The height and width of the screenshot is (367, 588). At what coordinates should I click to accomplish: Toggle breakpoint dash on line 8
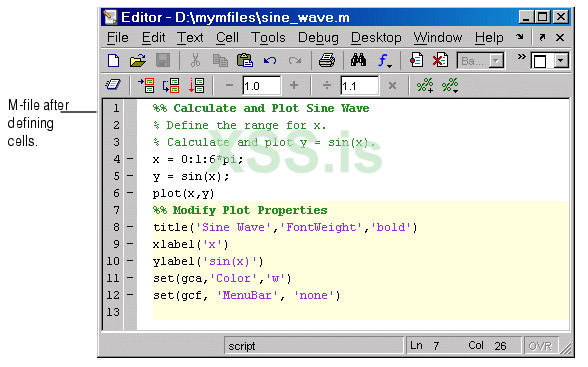point(130,227)
